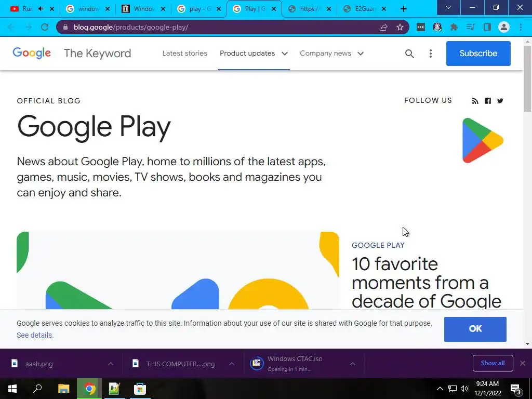Open the volume tray icon
The image size is (532, 399).
tap(464, 389)
